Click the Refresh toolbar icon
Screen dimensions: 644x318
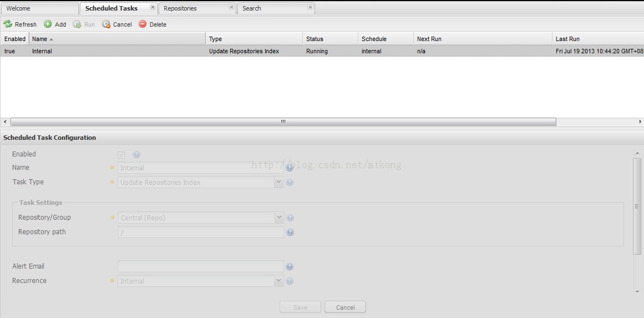point(8,24)
